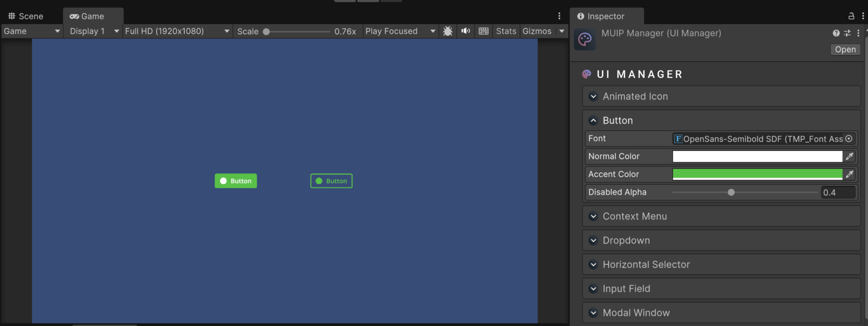Expand the Dropdown section
This screenshot has height=326, width=868.
tap(721, 241)
